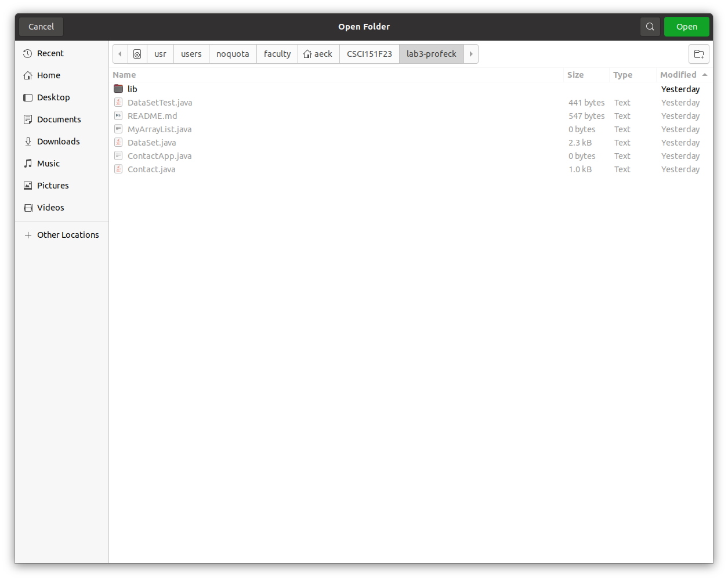Click the README.md markdown file icon
The width and height of the screenshot is (728, 580).
coord(118,115)
